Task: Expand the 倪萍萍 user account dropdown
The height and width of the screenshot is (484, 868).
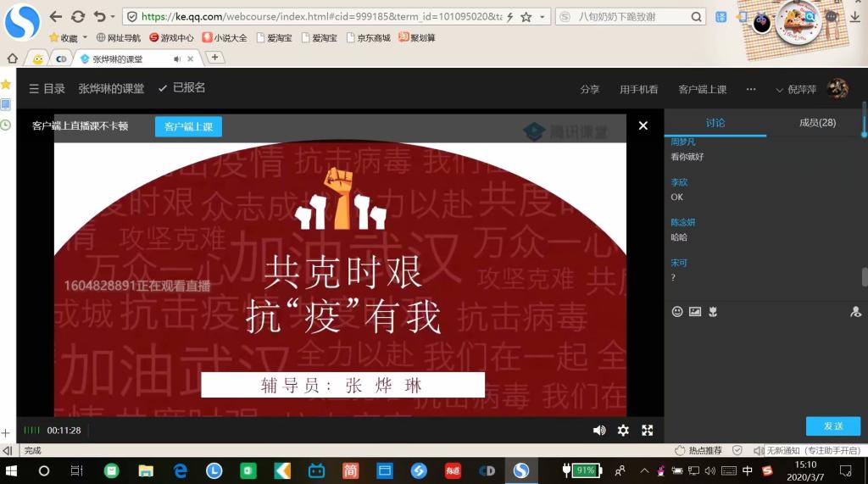Action: pos(780,89)
